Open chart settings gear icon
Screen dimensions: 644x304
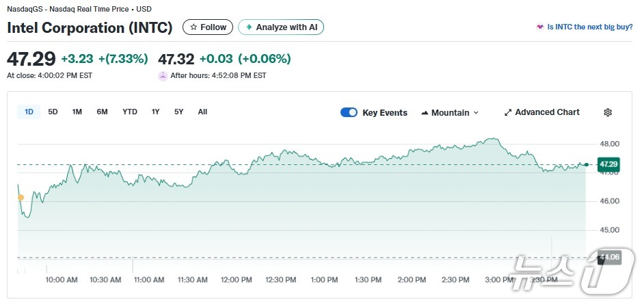click(607, 112)
